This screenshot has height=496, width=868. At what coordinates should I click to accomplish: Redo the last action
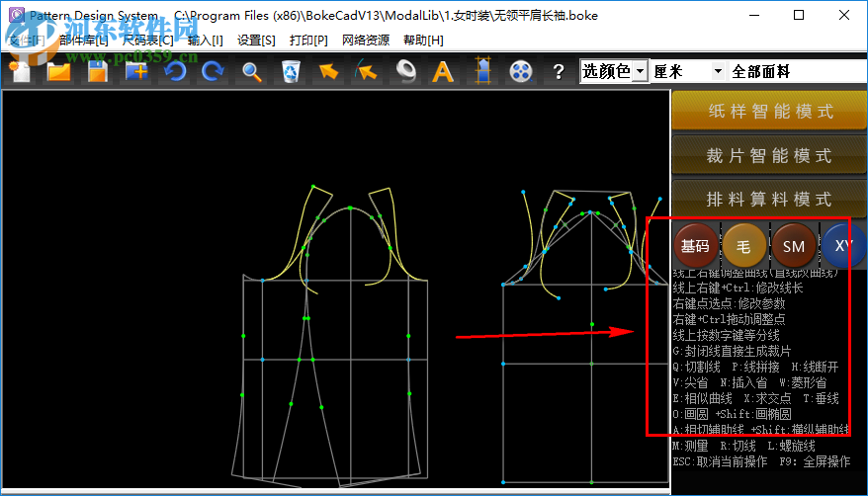(x=214, y=72)
